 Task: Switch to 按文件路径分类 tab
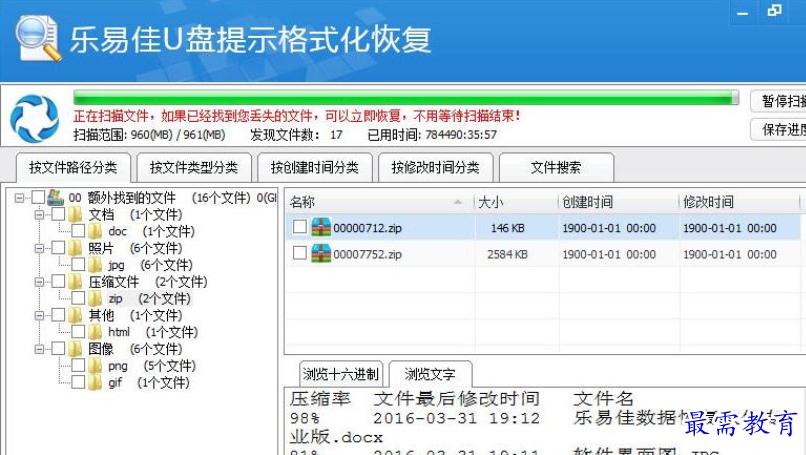73,167
